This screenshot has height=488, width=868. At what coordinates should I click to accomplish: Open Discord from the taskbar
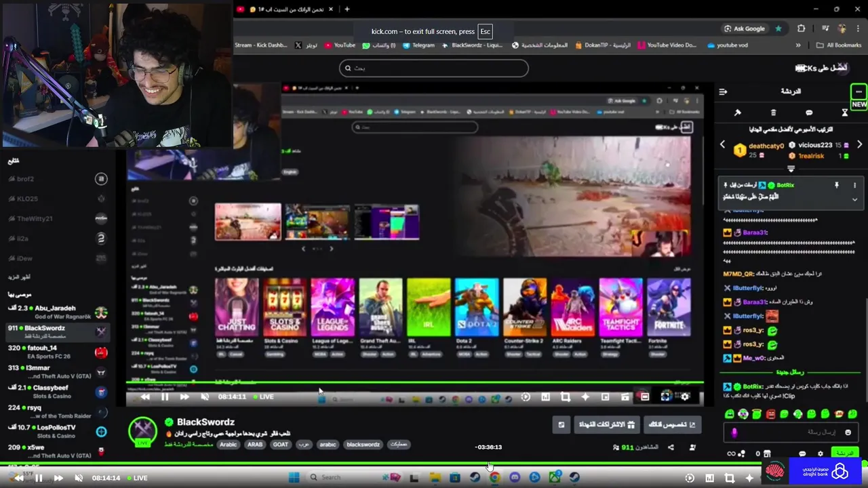[x=514, y=478]
